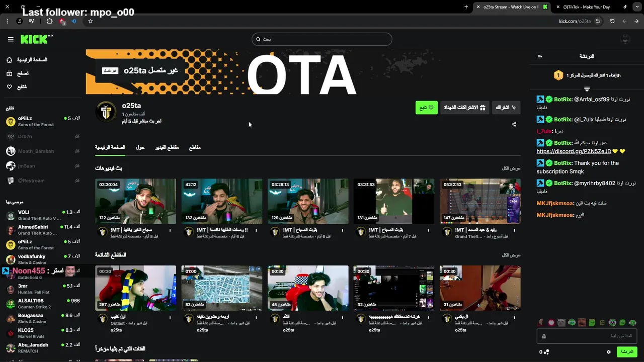The width and height of the screenshot is (644, 362).
Task: Open the 03:31:53 stream video thumbnail
Action: click(394, 201)
